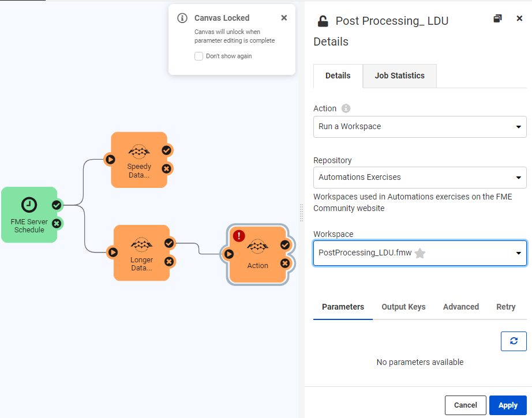Click the Action node failure port

click(285, 263)
